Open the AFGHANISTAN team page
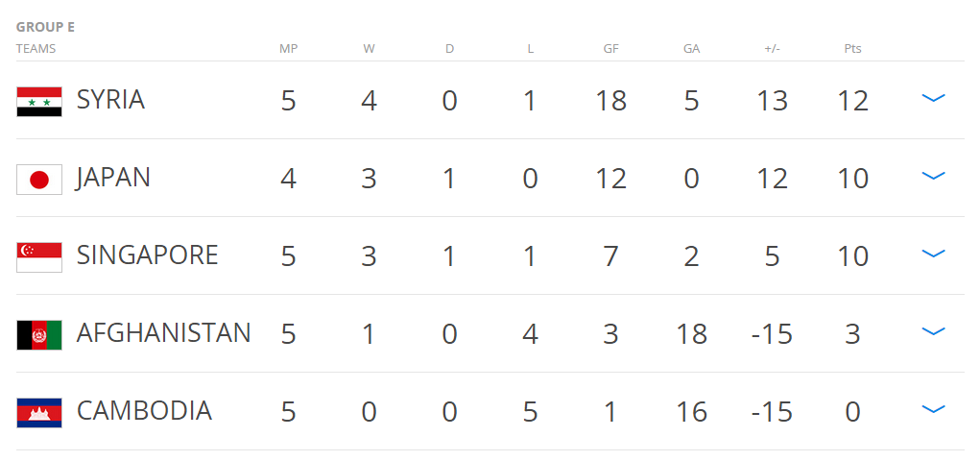Screen dimensions: 980x461 [163, 333]
